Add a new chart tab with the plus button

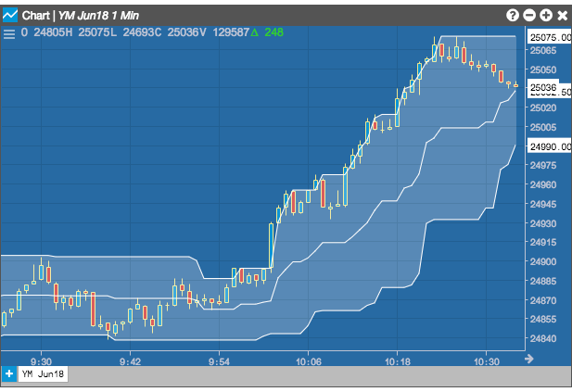tap(9, 374)
